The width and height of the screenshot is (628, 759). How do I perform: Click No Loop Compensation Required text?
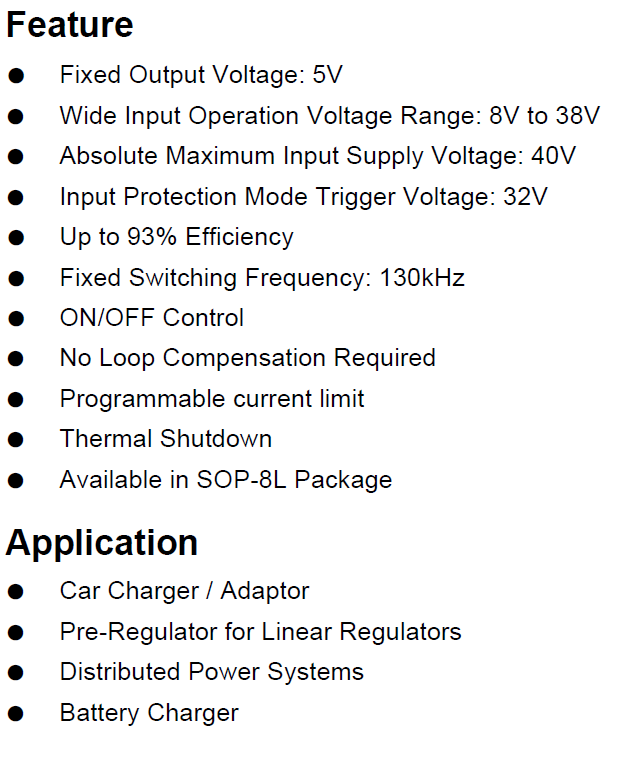click(x=247, y=359)
